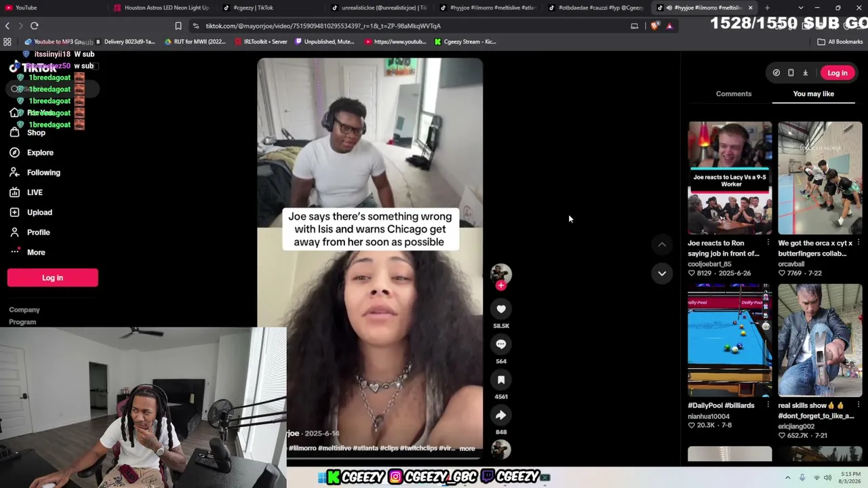Open the coin icon in the top-right pill

pyautogui.click(x=776, y=73)
